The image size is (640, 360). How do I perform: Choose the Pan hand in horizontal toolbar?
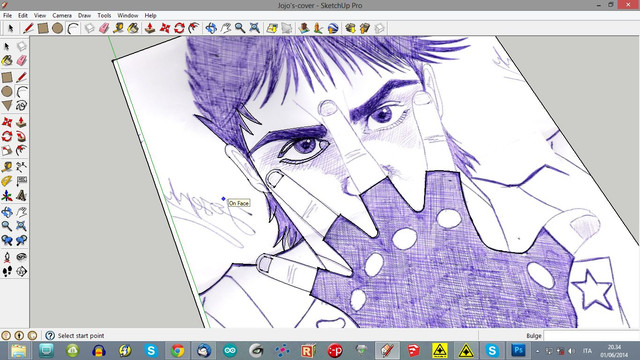[x=226, y=28]
